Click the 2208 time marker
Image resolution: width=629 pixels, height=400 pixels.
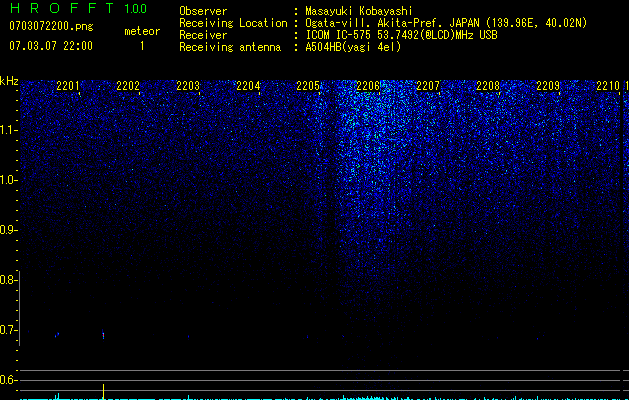click(488, 86)
